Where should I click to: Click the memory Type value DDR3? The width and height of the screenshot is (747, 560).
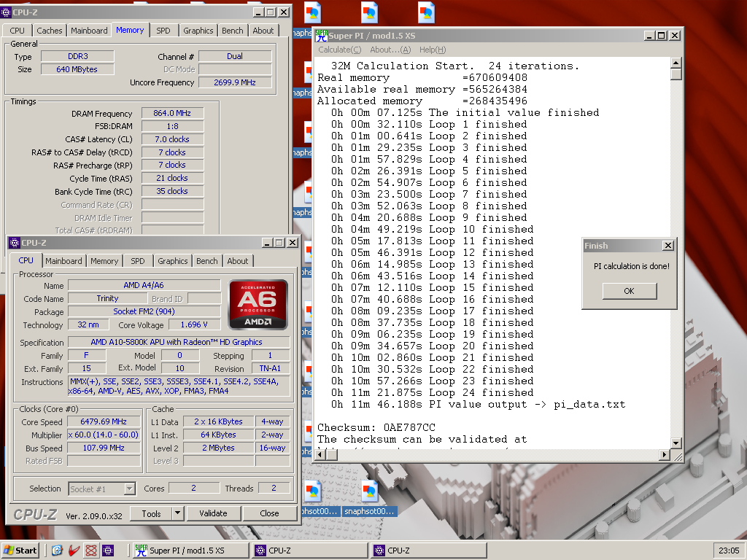click(77, 56)
